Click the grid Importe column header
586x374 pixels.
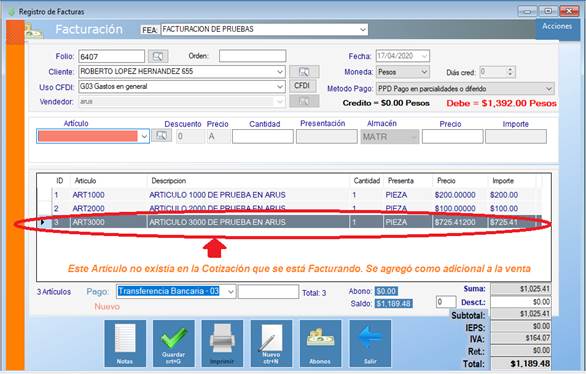click(x=512, y=181)
